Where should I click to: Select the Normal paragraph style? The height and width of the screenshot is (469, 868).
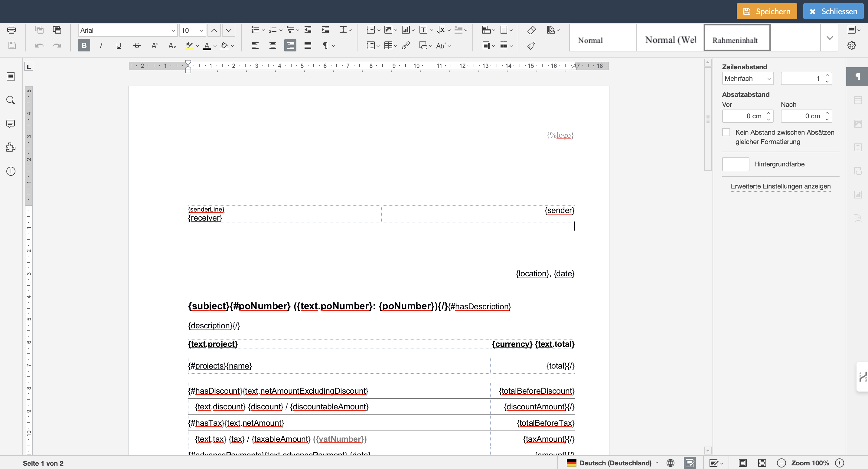(603, 38)
